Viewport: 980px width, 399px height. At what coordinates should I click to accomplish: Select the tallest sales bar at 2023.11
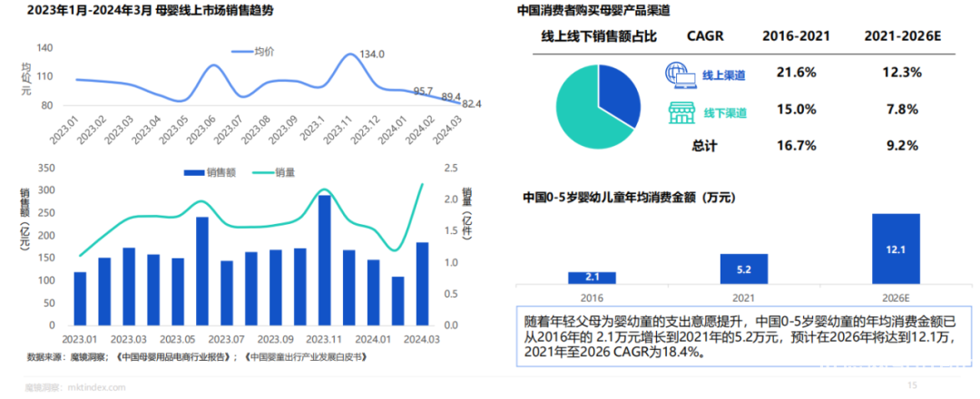[324, 260]
